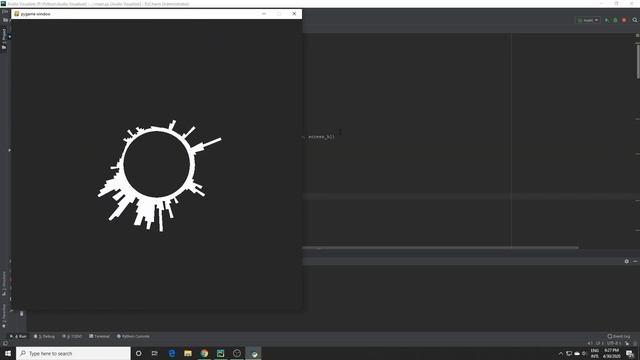This screenshot has height=360, width=640.
Task: Minimize the pygame window
Action: (264, 14)
